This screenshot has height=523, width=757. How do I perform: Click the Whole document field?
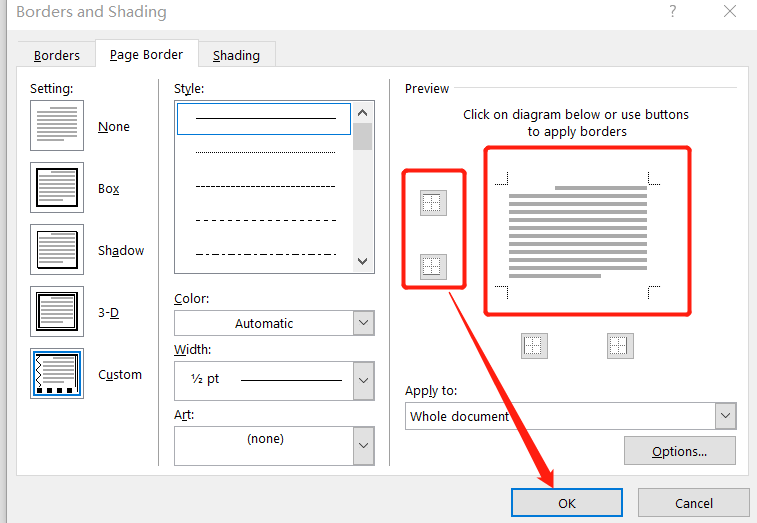pos(560,416)
